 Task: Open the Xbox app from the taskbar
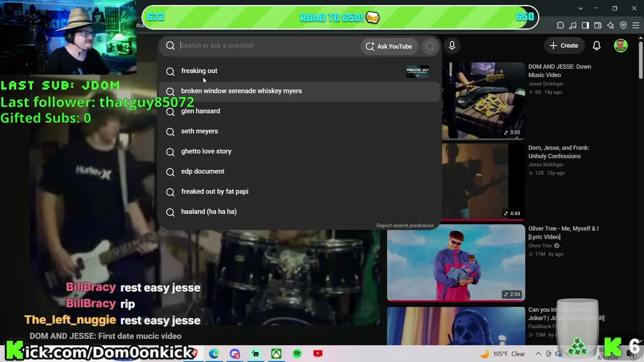(x=276, y=353)
